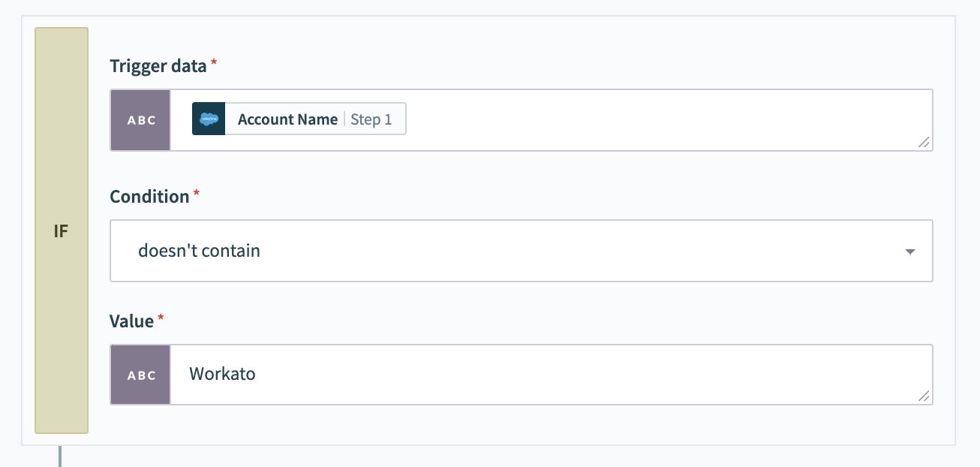
Task: Open condition options to change doesn't contain
Action: pos(522,251)
